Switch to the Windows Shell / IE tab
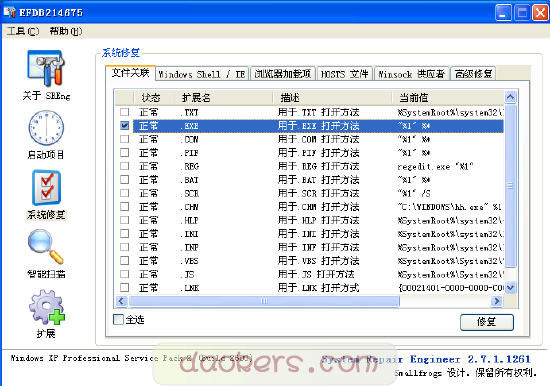This screenshot has width=550, height=386. coord(202,74)
